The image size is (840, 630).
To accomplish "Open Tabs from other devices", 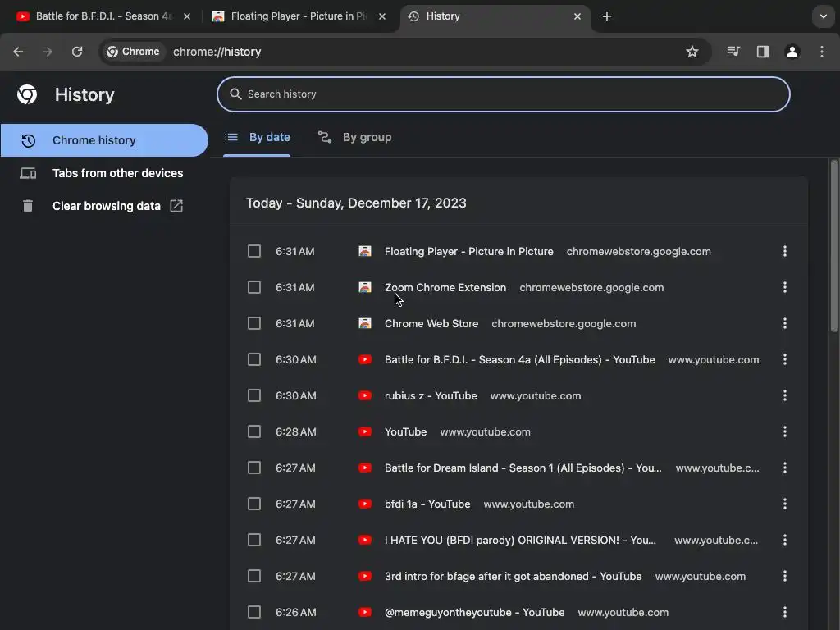I will (x=104, y=173).
